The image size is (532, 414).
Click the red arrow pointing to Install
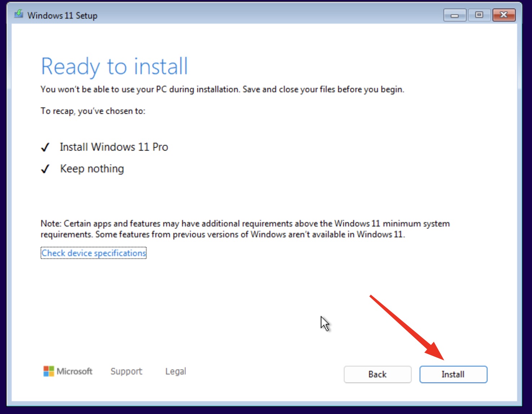point(407,327)
